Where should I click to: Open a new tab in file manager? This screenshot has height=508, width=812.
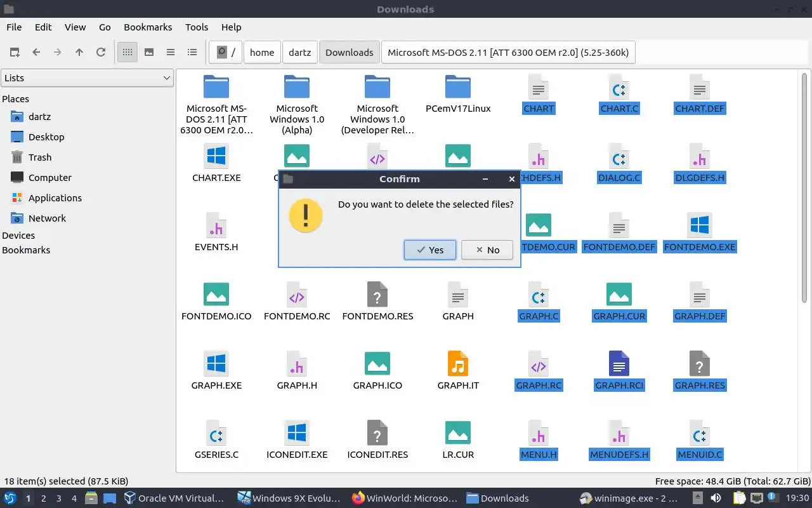click(15, 52)
